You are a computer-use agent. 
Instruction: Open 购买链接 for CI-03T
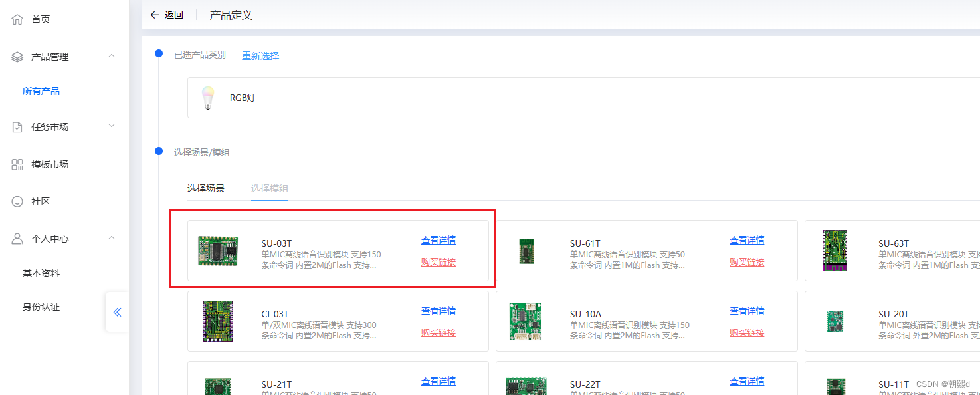tap(439, 332)
